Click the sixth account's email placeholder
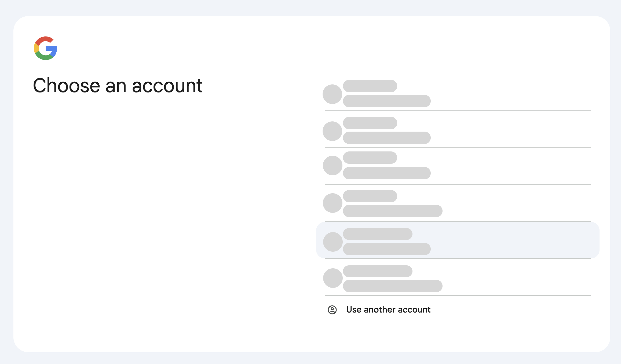The width and height of the screenshot is (621, 364). pyautogui.click(x=393, y=286)
